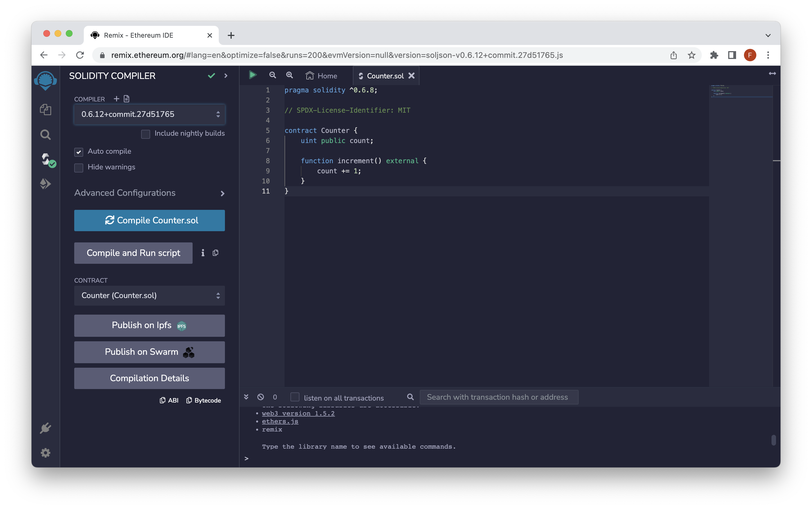Viewport: 812px width, 509px height.
Task: Toggle Include nightly builds checkbox
Action: (x=146, y=134)
